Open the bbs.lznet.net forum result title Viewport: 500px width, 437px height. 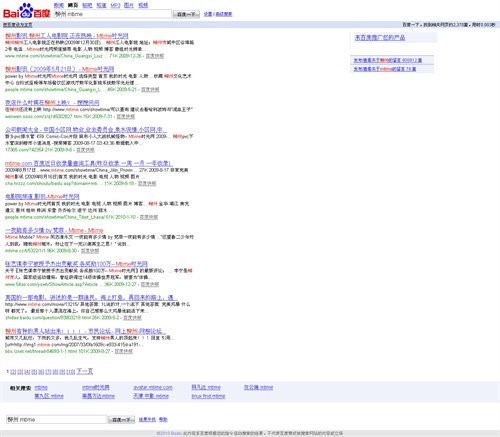point(85,331)
